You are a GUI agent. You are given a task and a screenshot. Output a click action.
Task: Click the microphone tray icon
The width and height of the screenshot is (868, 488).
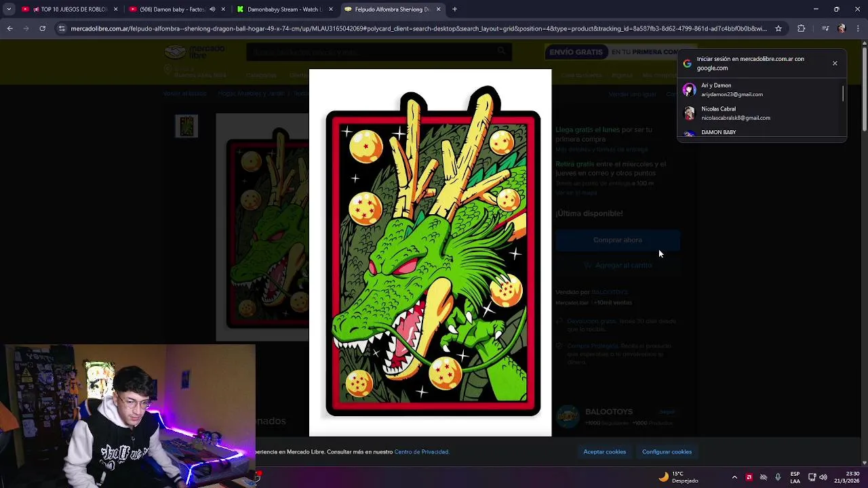click(778, 477)
